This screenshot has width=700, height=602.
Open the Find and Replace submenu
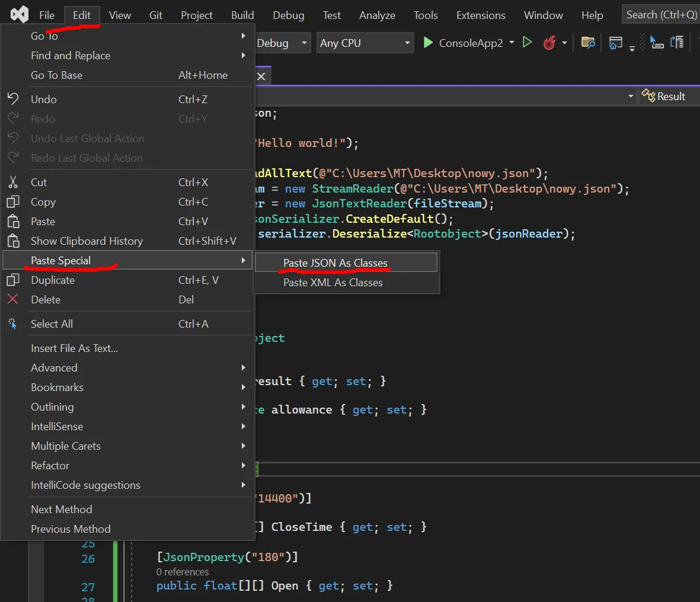tap(71, 56)
